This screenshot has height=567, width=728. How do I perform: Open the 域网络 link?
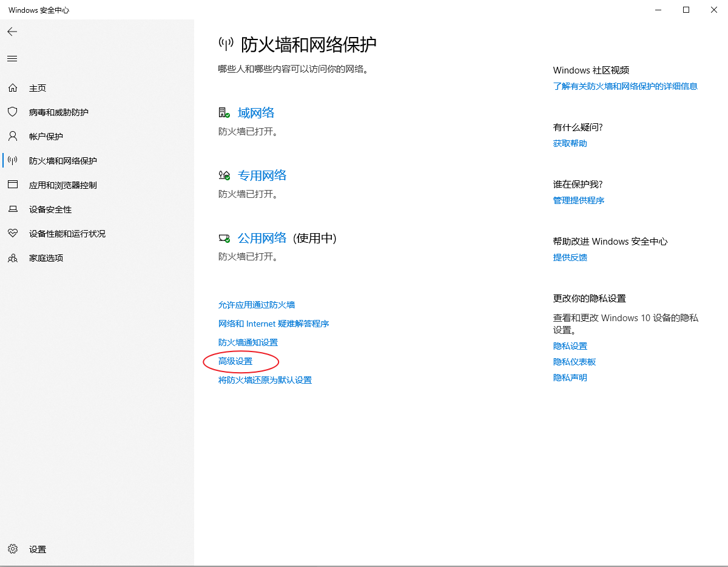click(x=256, y=113)
